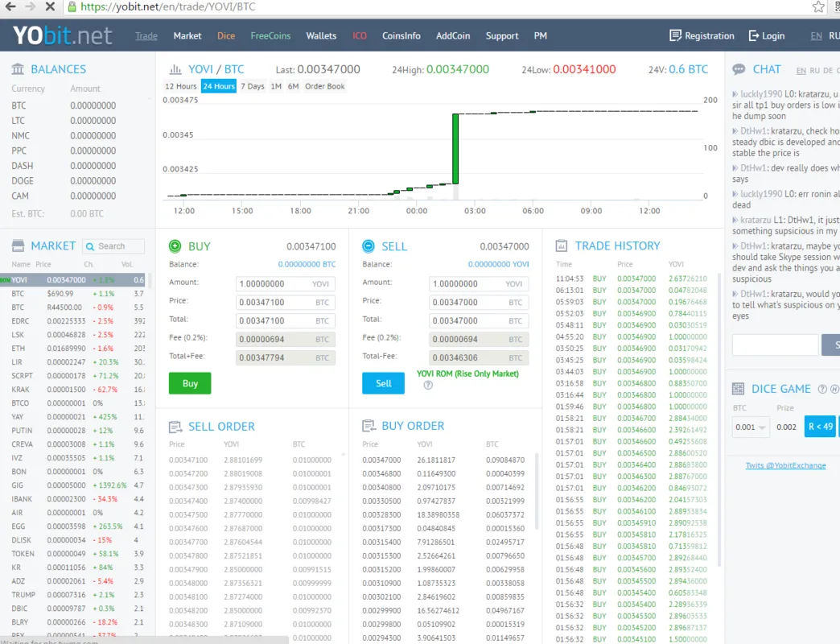Viewport: 840px width, 644px height.
Task: Click the Login door icon
Action: (x=753, y=35)
